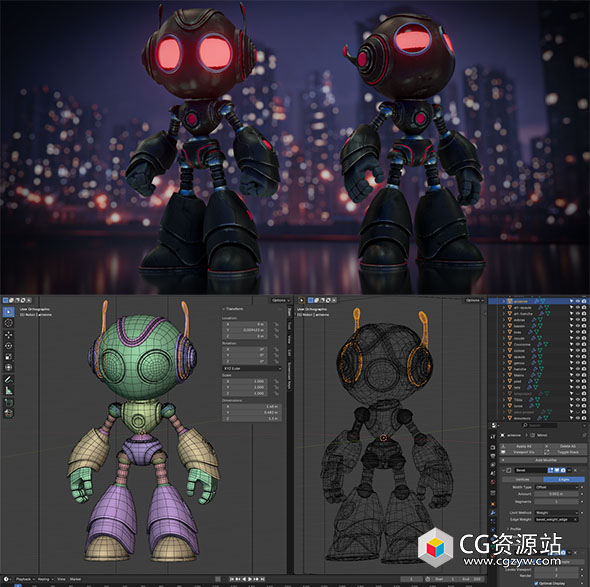The image size is (590, 587).
Task: Open the View Layer properties tab icon
Action: click(493, 465)
